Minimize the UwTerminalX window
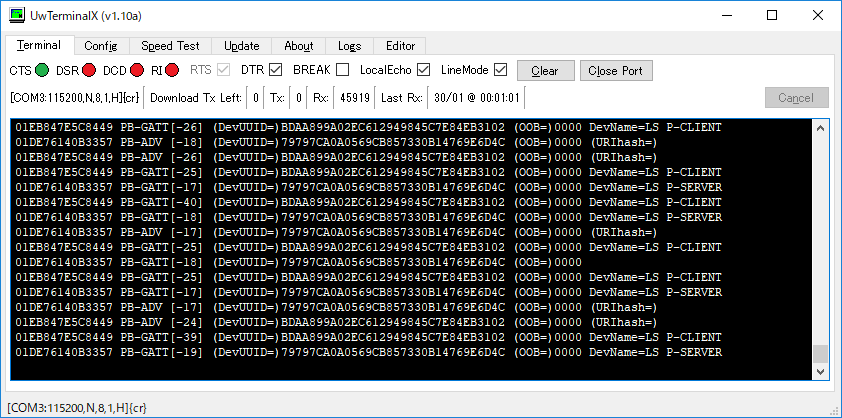The image size is (842, 418). (x=726, y=16)
